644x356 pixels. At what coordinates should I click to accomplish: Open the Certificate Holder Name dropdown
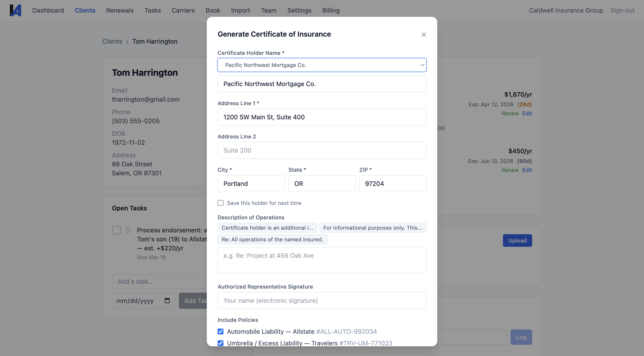(x=322, y=65)
